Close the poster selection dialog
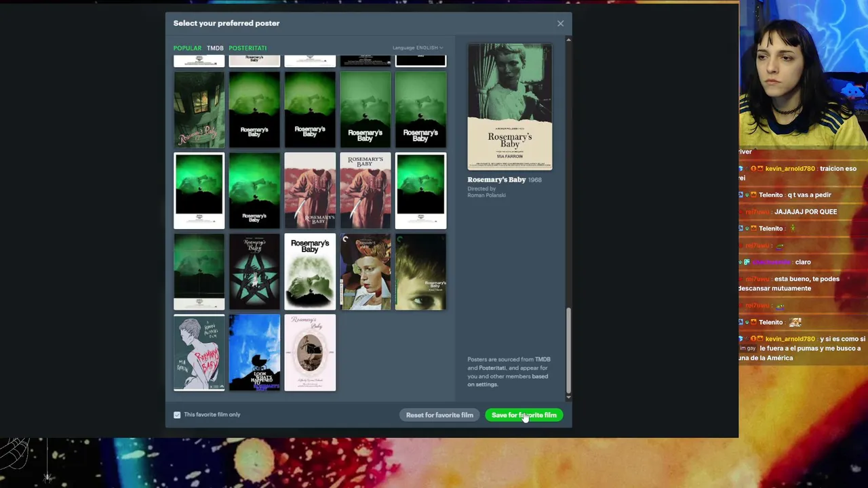This screenshot has width=868, height=488. pyautogui.click(x=560, y=24)
